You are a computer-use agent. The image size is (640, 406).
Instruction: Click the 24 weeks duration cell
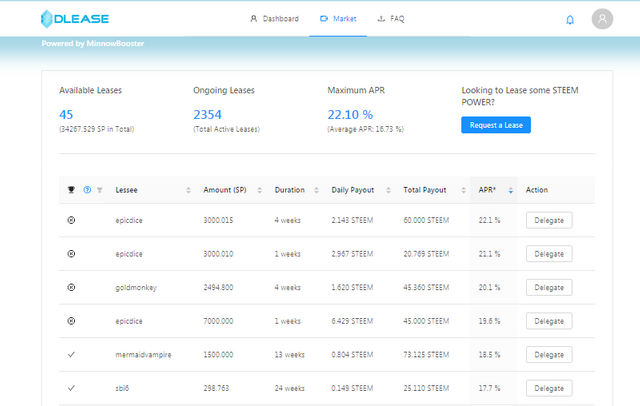pyautogui.click(x=289, y=388)
